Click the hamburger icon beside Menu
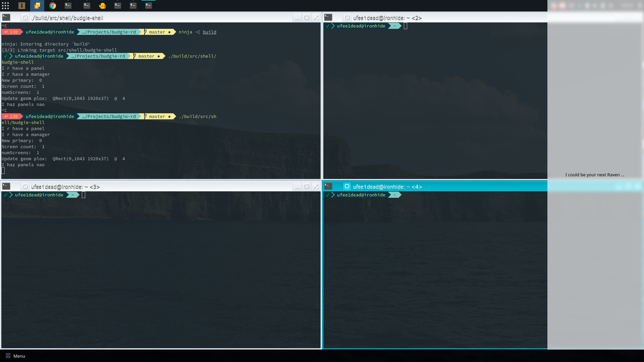 click(8, 356)
